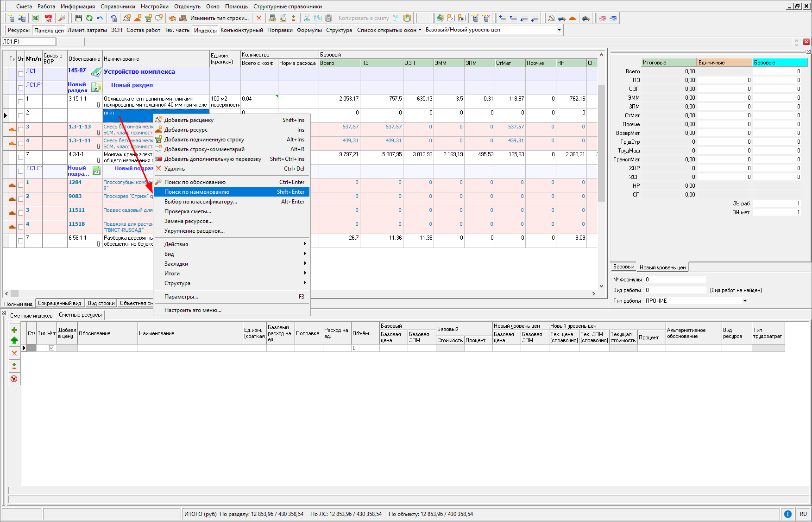Toggle checkbox for row 3.15-1-1 granite cladding
Viewport: 812px width, 522px height.
coord(20,102)
